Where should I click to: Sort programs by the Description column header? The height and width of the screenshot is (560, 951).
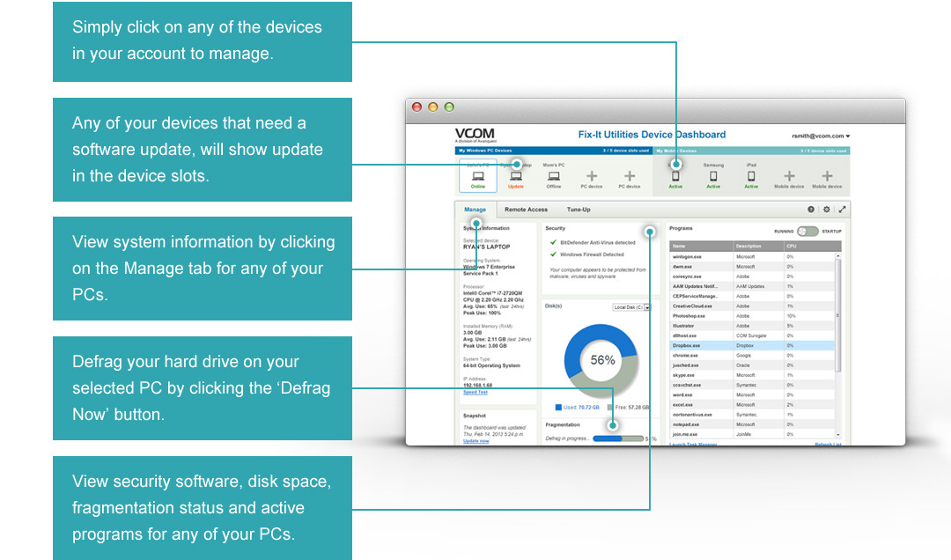758,246
